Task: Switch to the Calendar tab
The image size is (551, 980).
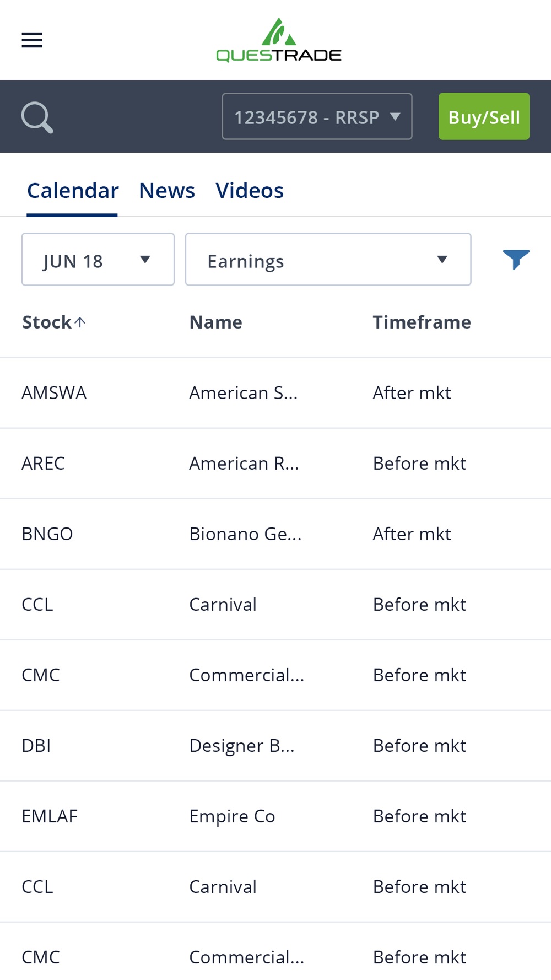Action: pyautogui.click(x=73, y=191)
